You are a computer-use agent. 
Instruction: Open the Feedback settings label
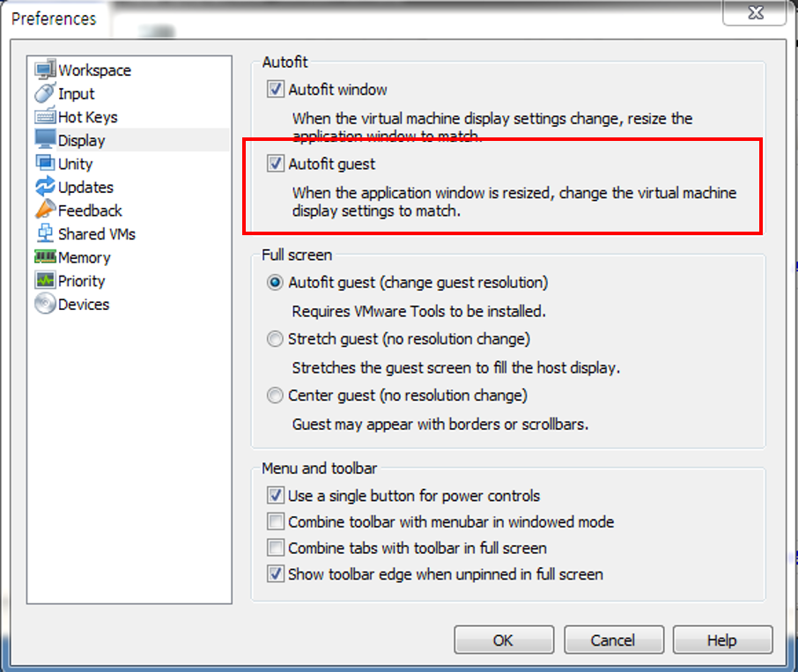(x=90, y=210)
